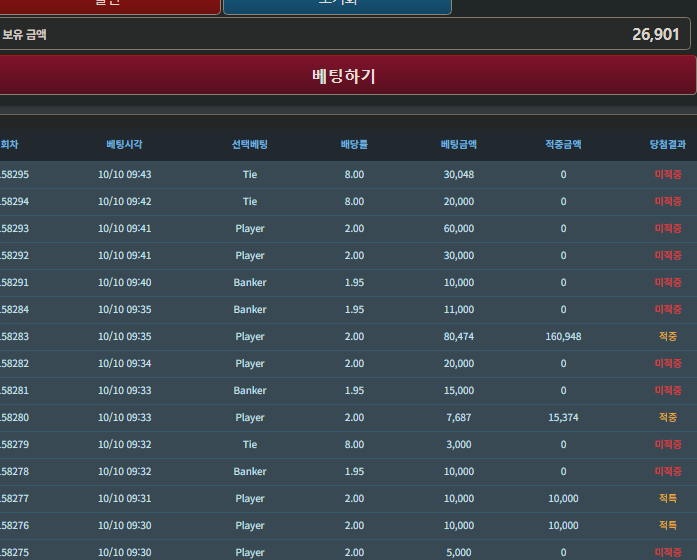Select round number 58277
The width and height of the screenshot is (697, 560).
(14, 499)
